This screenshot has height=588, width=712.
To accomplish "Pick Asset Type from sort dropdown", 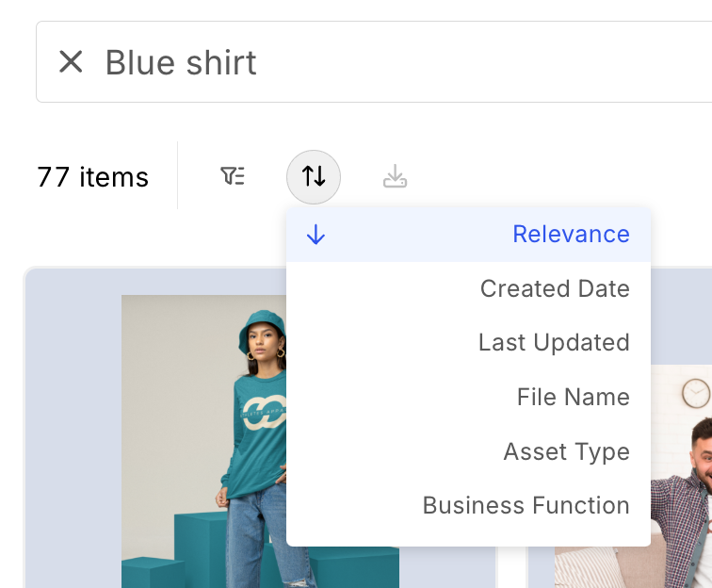I will coord(566,451).
